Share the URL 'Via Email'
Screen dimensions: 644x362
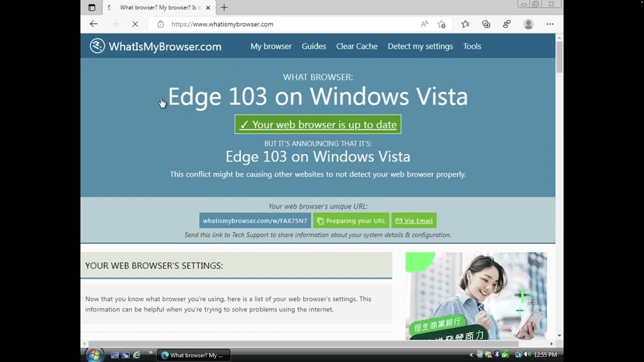(414, 221)
